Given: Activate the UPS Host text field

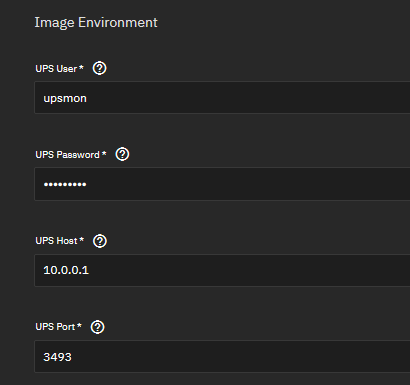Looking at the screenshot, I should coord(222,270).
